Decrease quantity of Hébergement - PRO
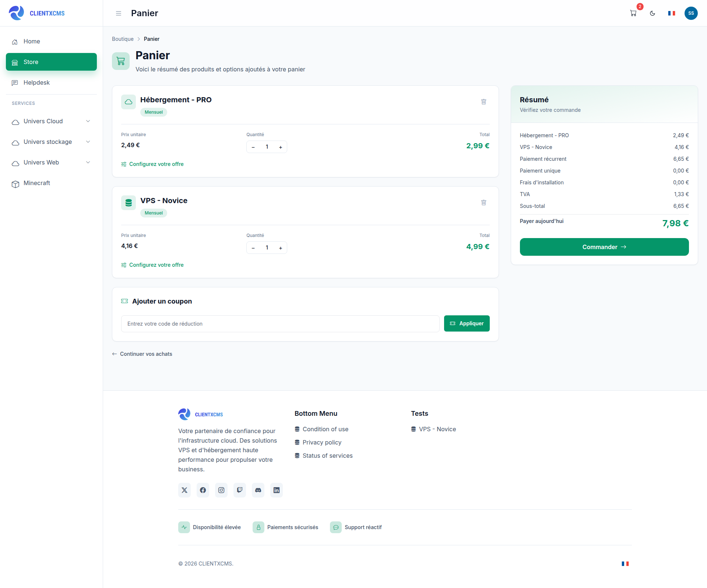Viewport: 707px width, 588px height. [253, 147]
